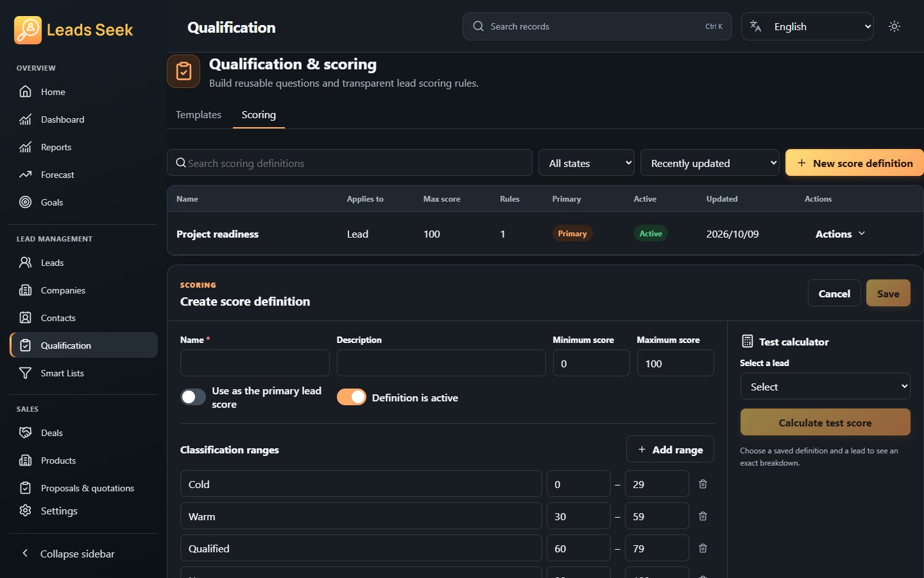Open the Leads list
This screenshot has height=578, width=924.
83,263
